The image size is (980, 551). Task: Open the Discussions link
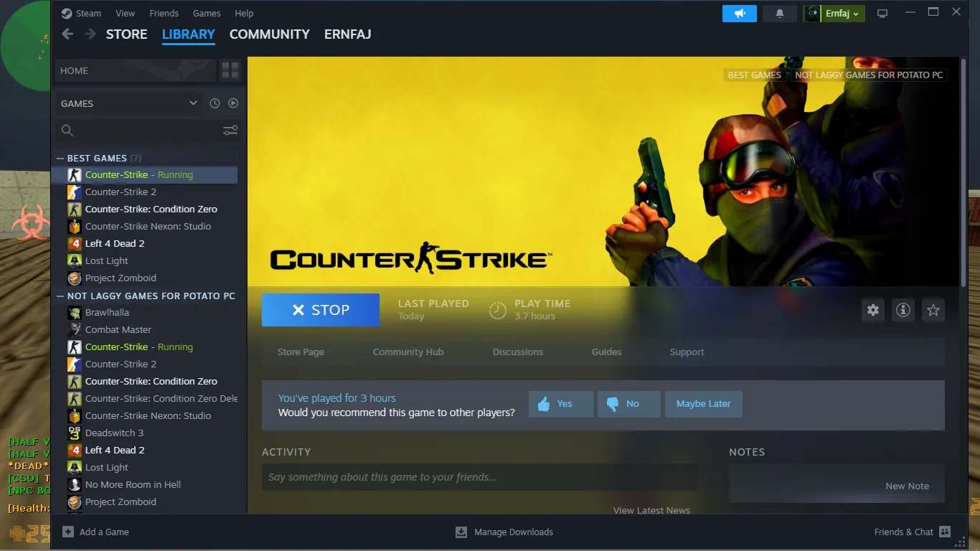(518, 352)
